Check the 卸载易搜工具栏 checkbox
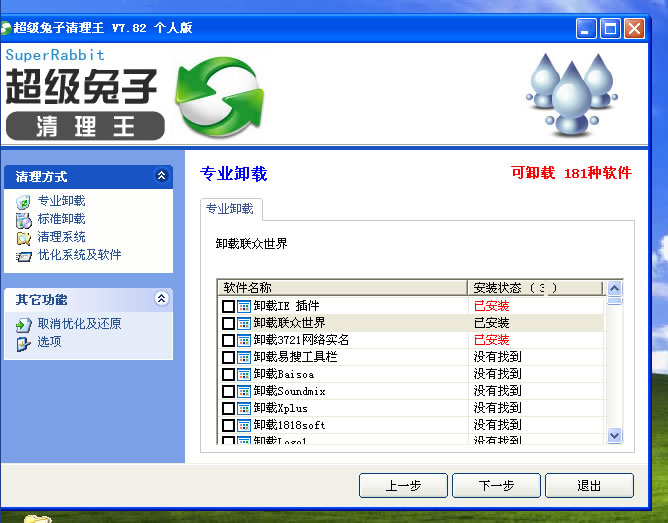668x523 pixels. [x=228, y=357]
